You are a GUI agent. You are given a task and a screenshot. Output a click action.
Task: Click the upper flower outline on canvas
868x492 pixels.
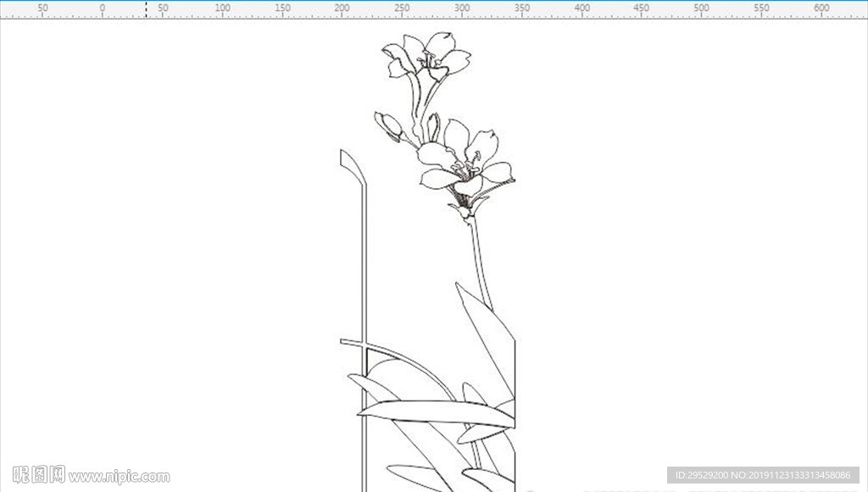tap(426, 55)
